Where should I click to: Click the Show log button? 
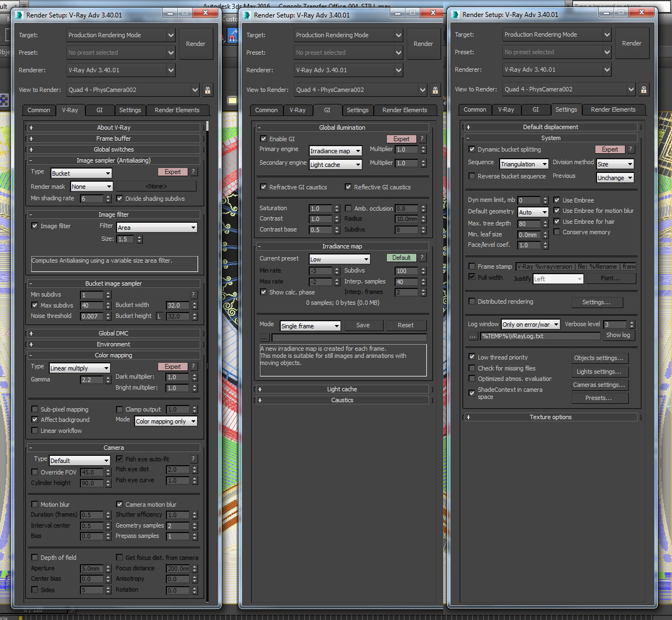pyautogui.click(x=618, y=335)
